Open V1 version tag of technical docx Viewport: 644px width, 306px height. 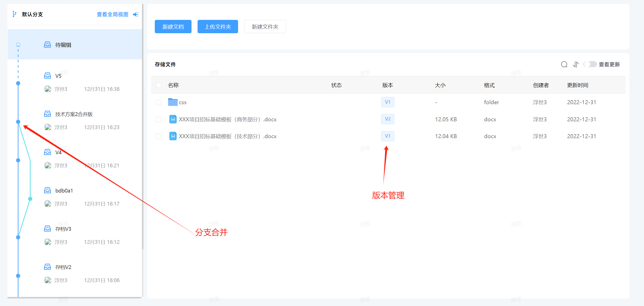[388, 136]
